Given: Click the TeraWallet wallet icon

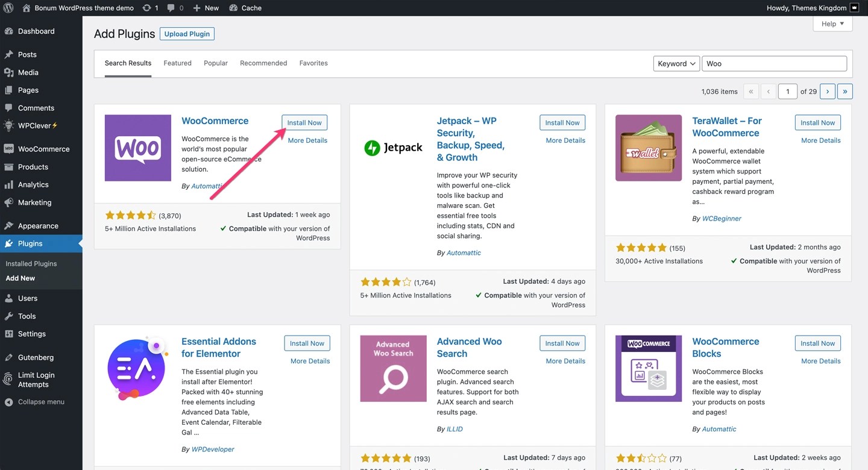Looking at the screenshot, I should pos(648,148).
